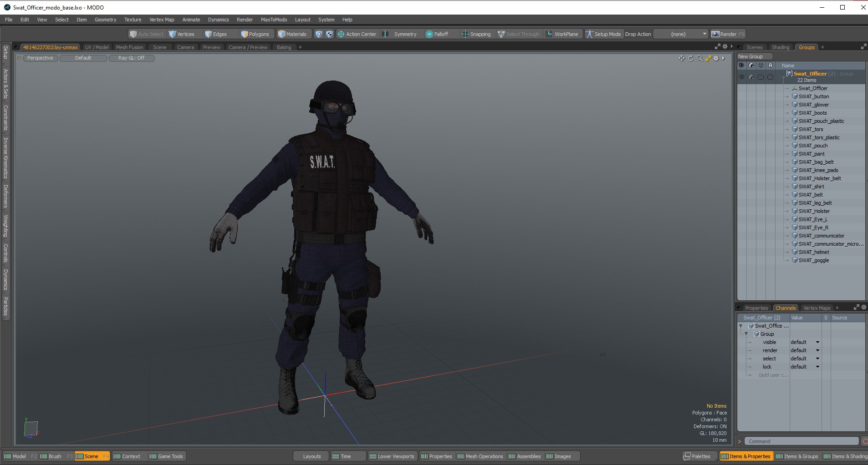Screen dimensions: 868x465
Task: Toggle visibility eye for Swat_Officer group
Action: [x=741, y=77]
